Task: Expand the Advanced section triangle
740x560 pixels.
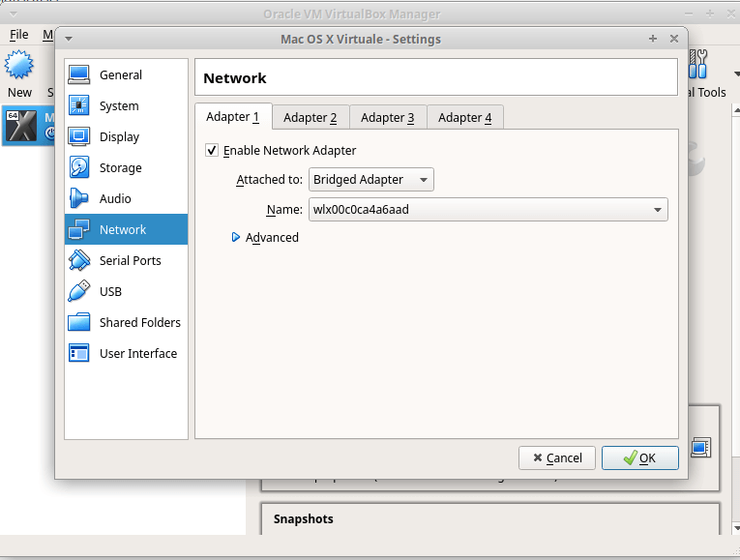Action: (x=235, y=237)
